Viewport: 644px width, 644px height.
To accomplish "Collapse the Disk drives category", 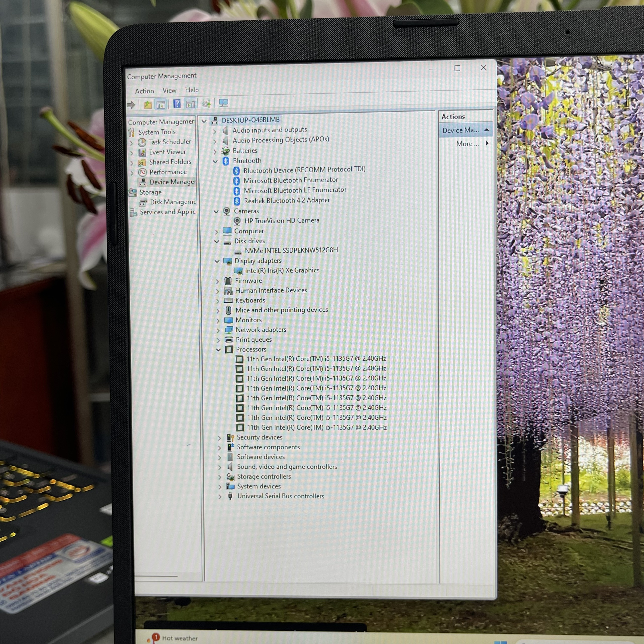I will [x=217, y=242].
